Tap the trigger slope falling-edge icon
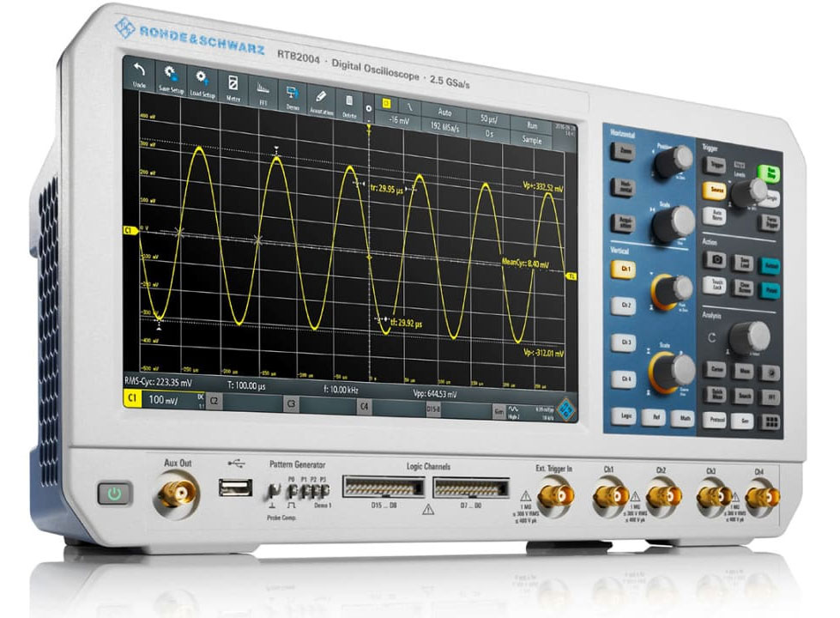 click(410, 107)
